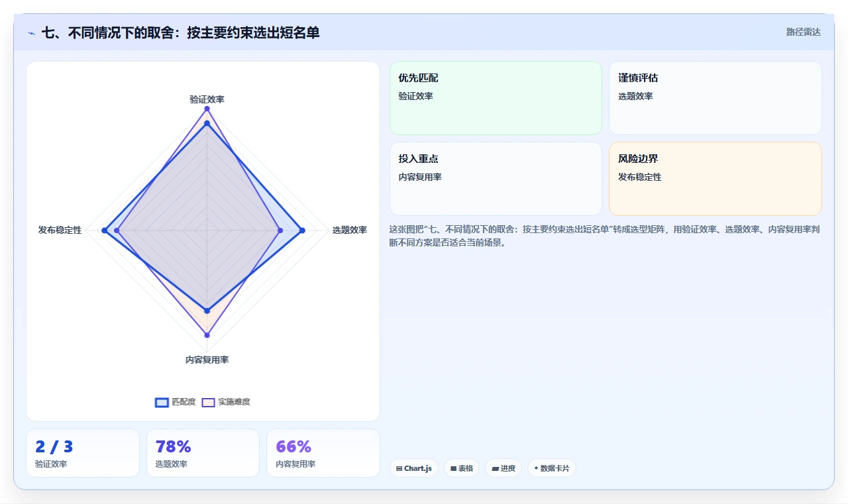The height and width of the screenshot is (504, 848).
Task: Click the topmost radar point under 验证效率 label
Action: 207,109
